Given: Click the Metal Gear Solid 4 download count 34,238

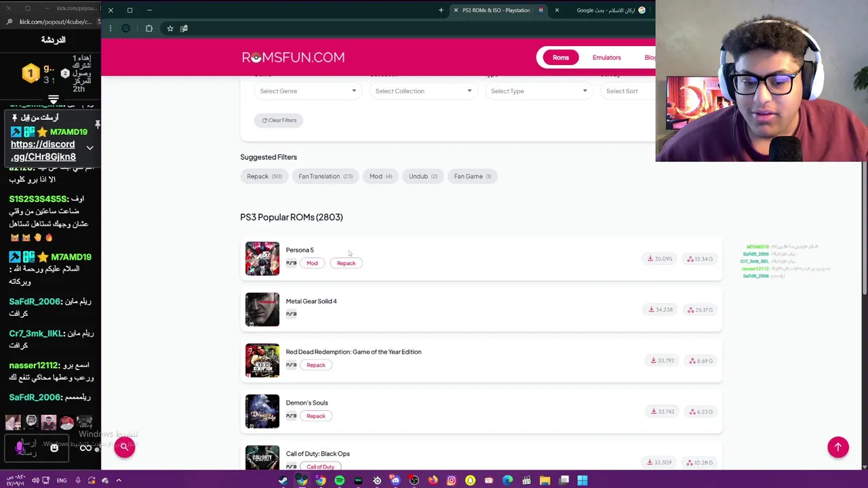Looking at the screenshot, I should (660, 310).
